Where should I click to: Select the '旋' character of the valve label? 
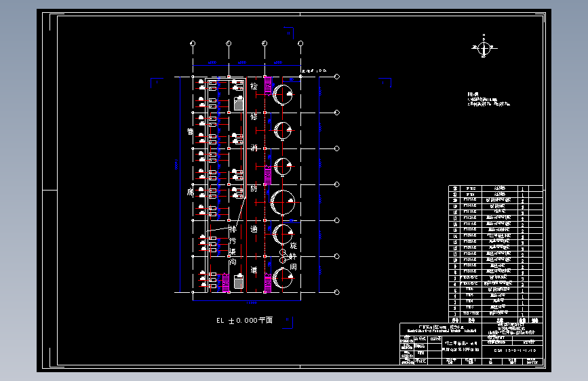293,245
